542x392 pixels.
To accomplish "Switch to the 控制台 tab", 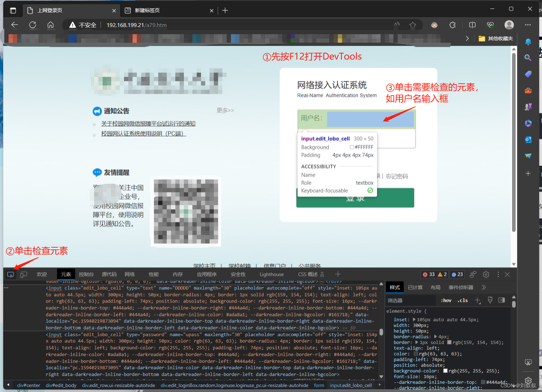I will tap(86, 274).
